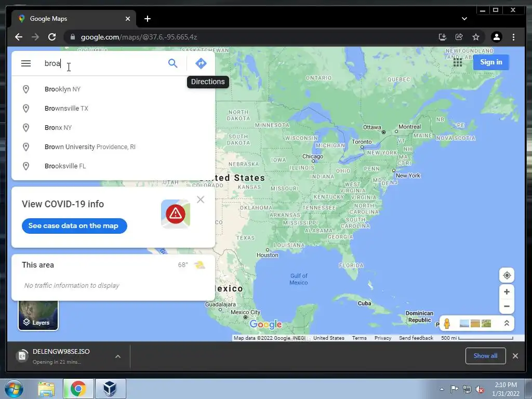
Task: Click the COVID warning map thumbnail
Action: pos(176,214)
